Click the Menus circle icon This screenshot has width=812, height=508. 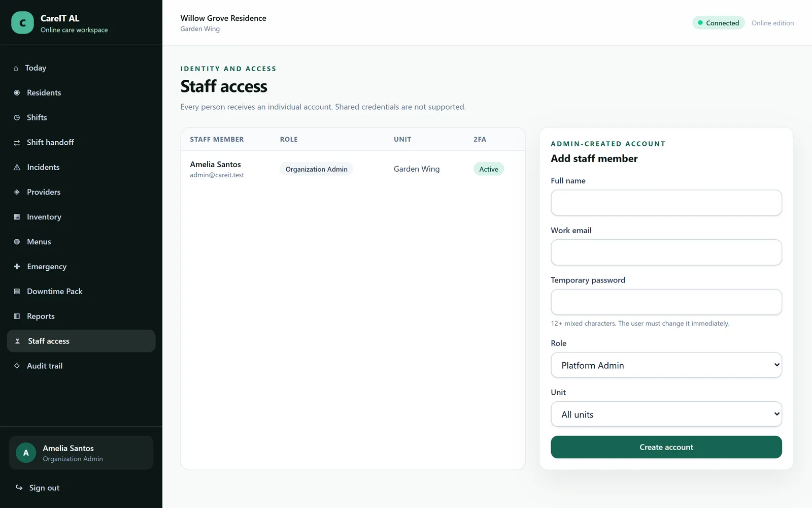click(x=17, y=242)
